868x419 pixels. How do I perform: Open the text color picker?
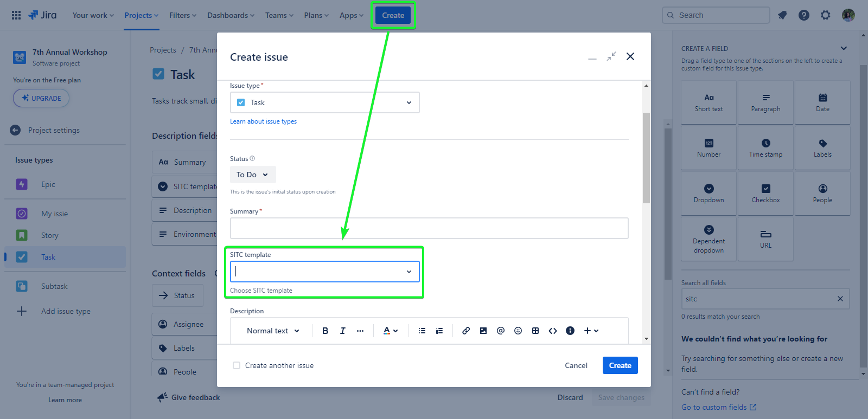click(390, 331)
